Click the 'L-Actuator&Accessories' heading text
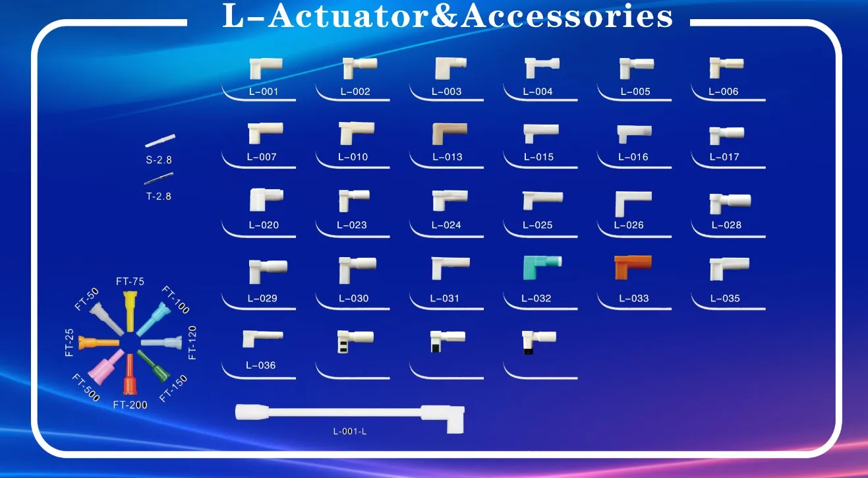 tap(448, 16)
